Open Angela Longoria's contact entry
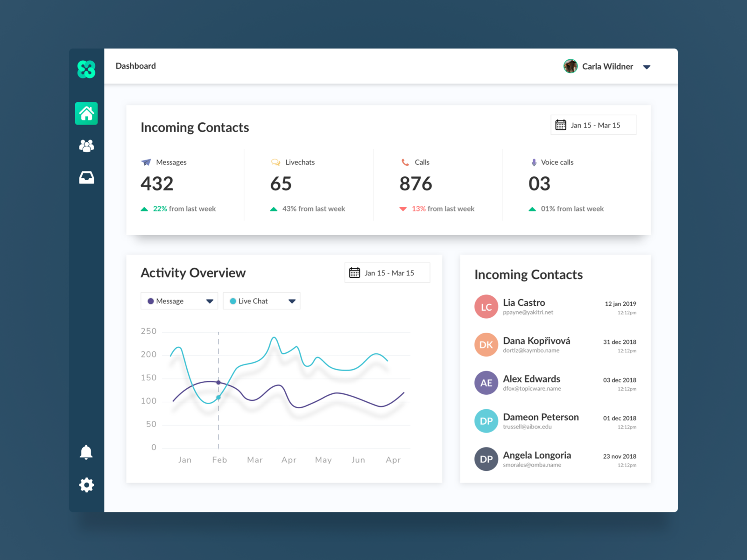This screenshot has width=747, height=560. (556, 459)
